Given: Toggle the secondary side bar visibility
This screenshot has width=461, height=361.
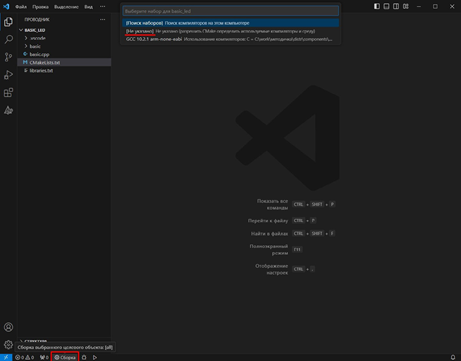Looking at the screenshot, I should [x=396, y=6].
